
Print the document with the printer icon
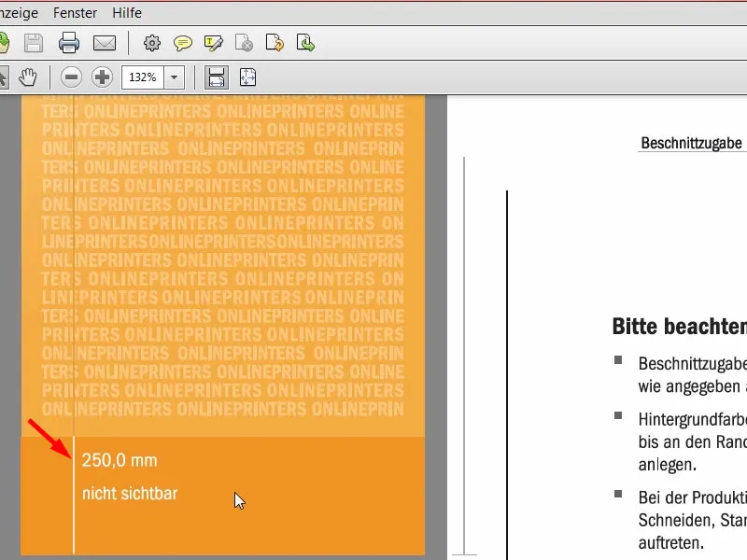tap(69, 43)
